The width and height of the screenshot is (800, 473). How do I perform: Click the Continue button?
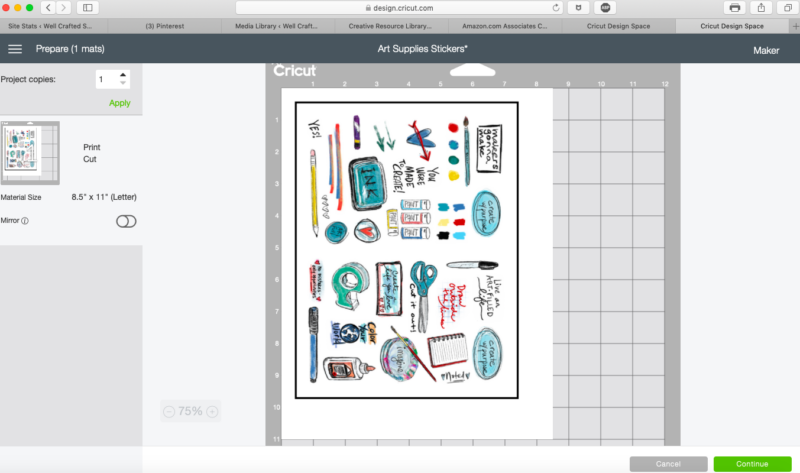[752, 464]
